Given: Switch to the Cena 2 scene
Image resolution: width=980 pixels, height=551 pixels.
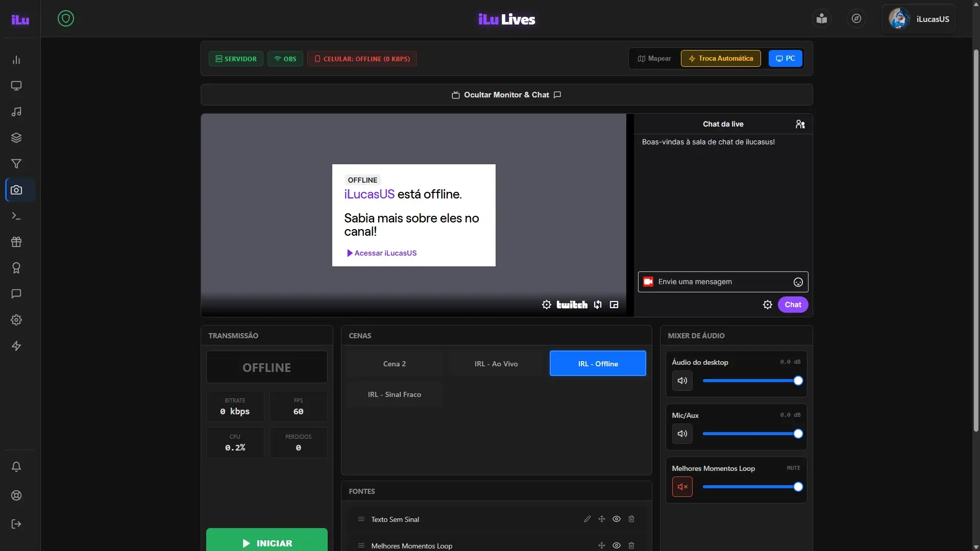Looking at the screenshot, I should 395,364.
